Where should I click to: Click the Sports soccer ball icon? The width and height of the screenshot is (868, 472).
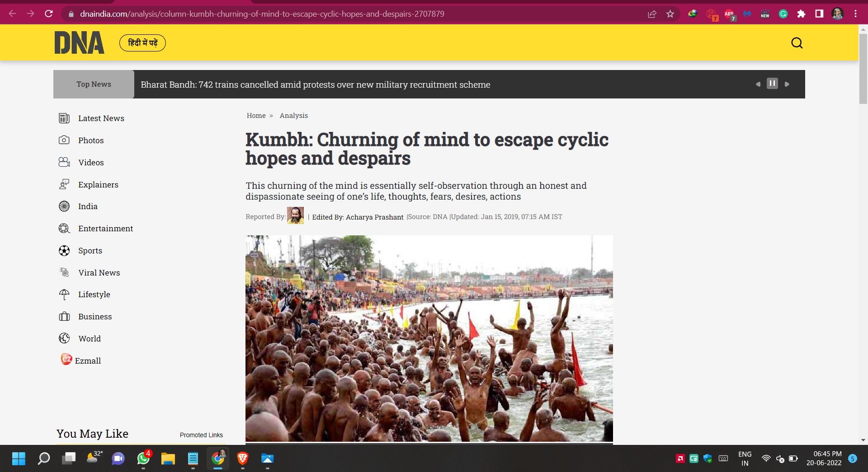(64, 251)
